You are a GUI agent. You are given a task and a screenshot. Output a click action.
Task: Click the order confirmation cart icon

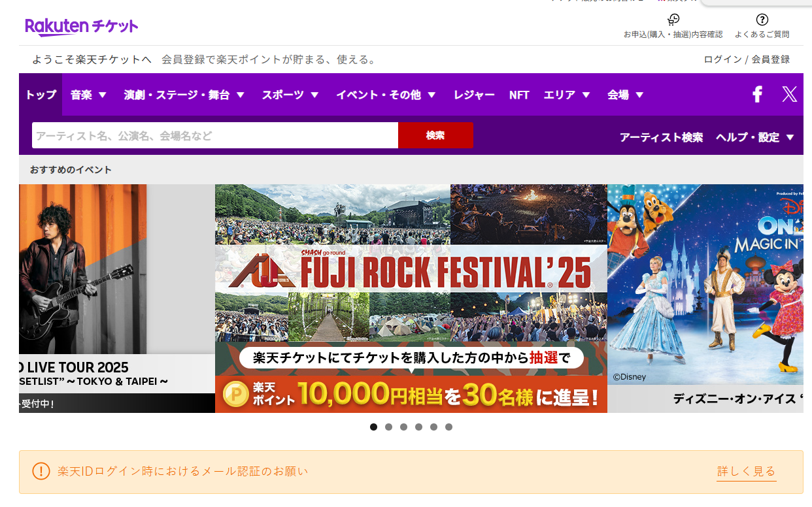pos(673,20)
